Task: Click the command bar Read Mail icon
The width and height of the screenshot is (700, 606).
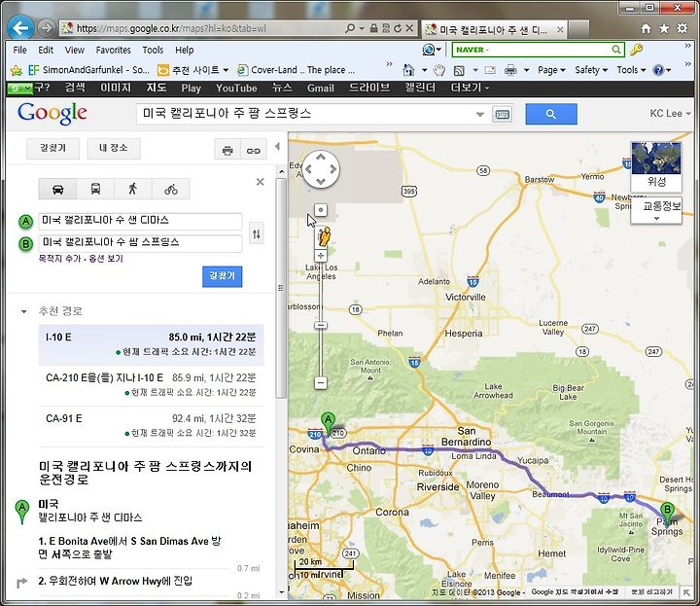Action: point(490,70)
